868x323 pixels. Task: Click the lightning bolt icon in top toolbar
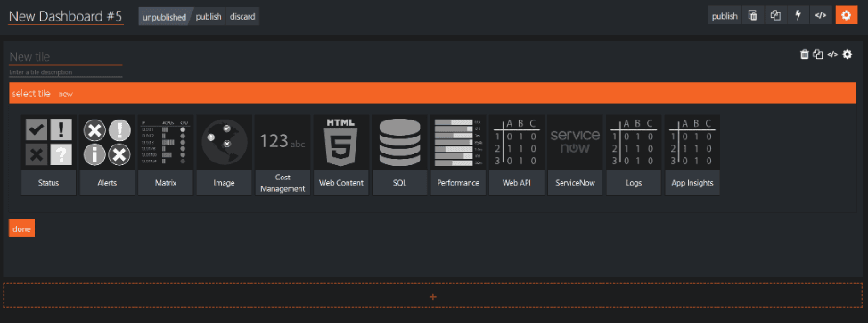click(x=798, y=15)
